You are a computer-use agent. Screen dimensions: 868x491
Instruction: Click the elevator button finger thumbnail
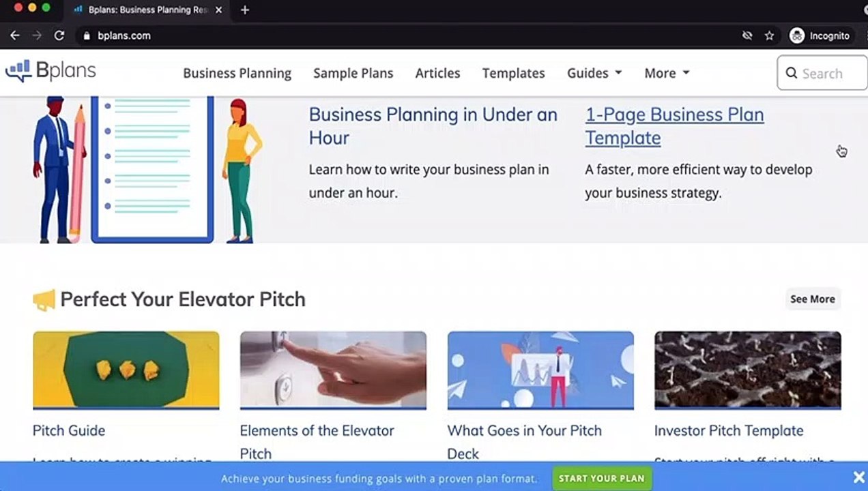pyautogui.click(x=333, y=370)
